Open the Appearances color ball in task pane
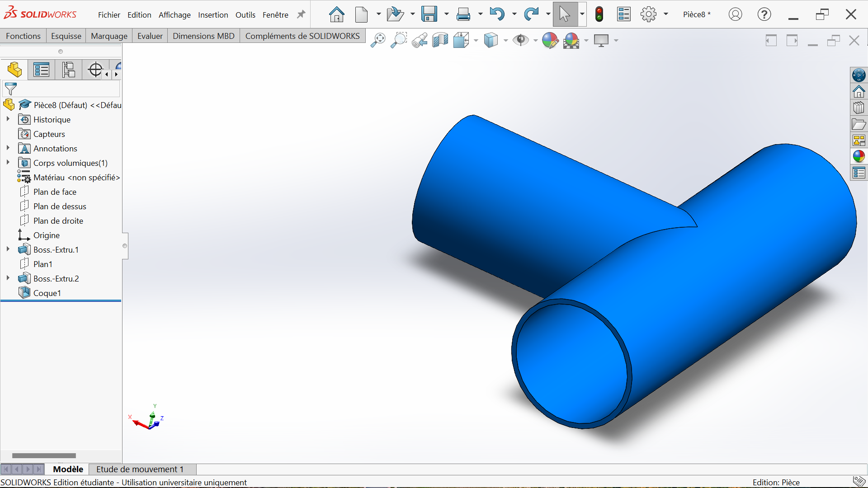The width and height of the screenshot is (868, 488). tap(859, 156)
